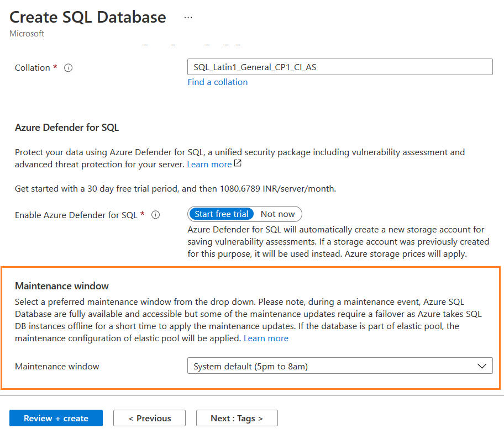This screenshot has width=504, height=434.
Task: Click the Azure Defender for SQL section heading
Action: coord(67,128)
